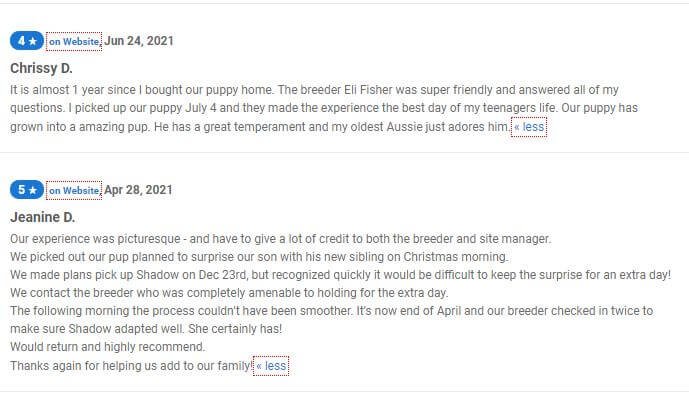
Task: Select the reviewer name Chrissy D.
Action: (41, 68)
